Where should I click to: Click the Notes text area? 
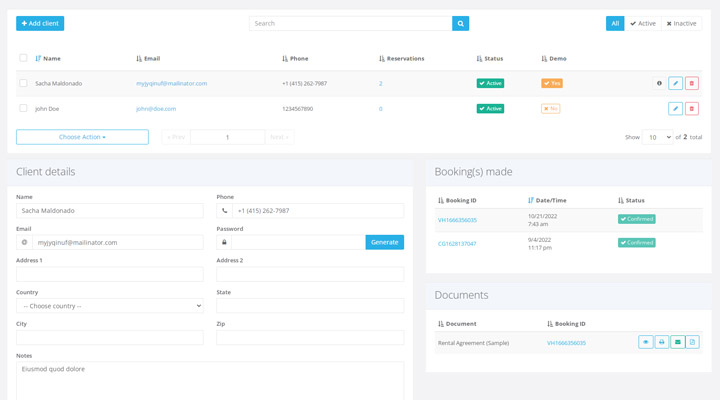coord(210,381)
